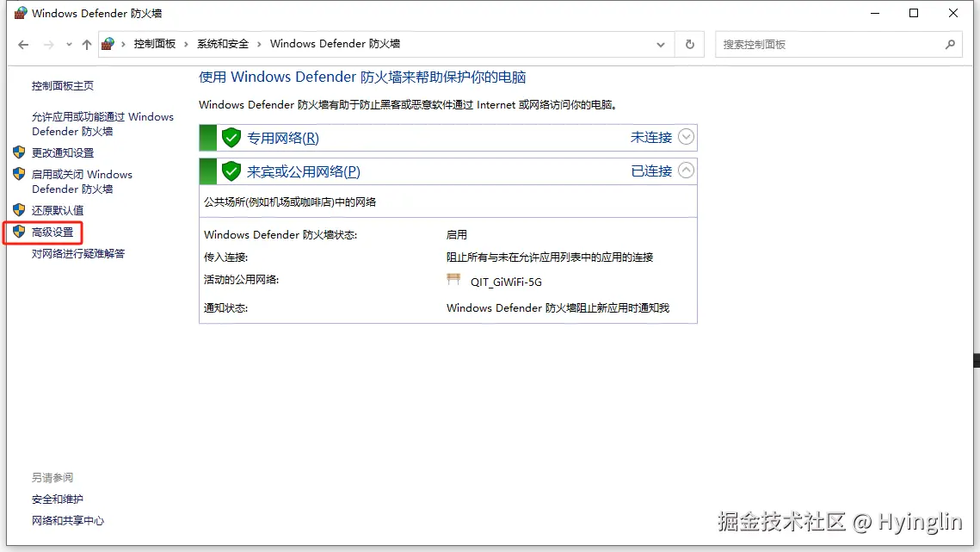This screenshot has height=552, width=980.
Task: Open 控制面板主页 link
Action: pos(63,86)
